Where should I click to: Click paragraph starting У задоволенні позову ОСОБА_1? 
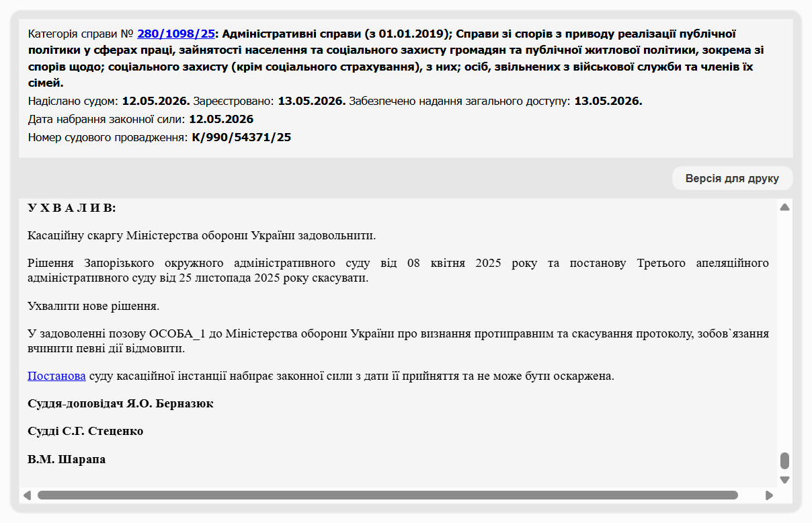point(398,341)
